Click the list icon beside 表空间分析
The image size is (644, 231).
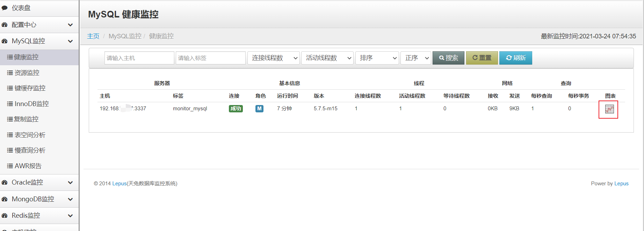(x=10, y=135)
